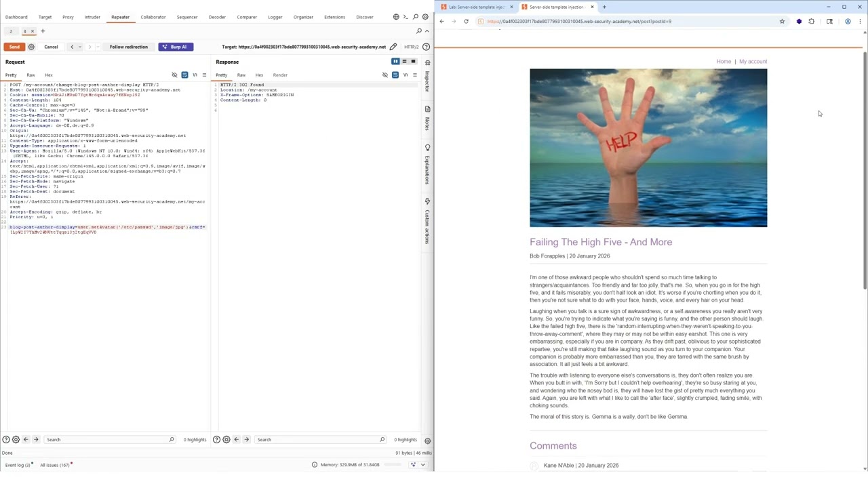Open the Explanations side panel
Image resolution: width=868 pixels, height=488 pixels.
click(427, 164)
